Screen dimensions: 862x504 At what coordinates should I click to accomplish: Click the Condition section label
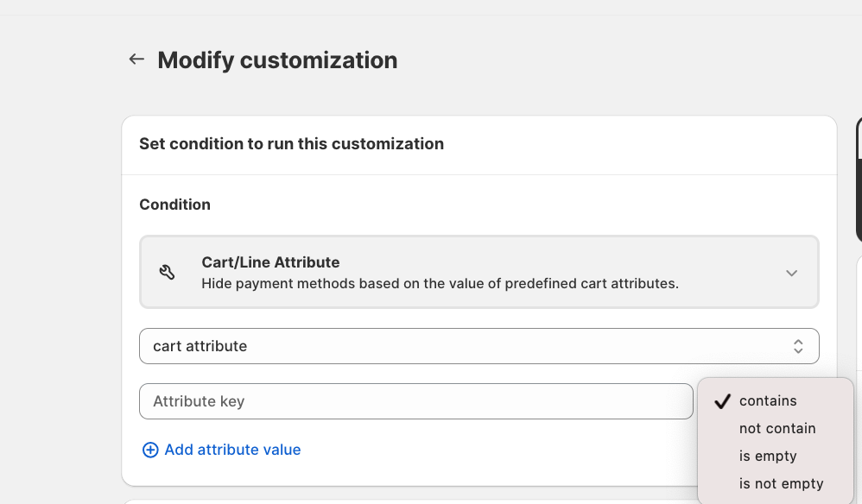coord(174,205)
